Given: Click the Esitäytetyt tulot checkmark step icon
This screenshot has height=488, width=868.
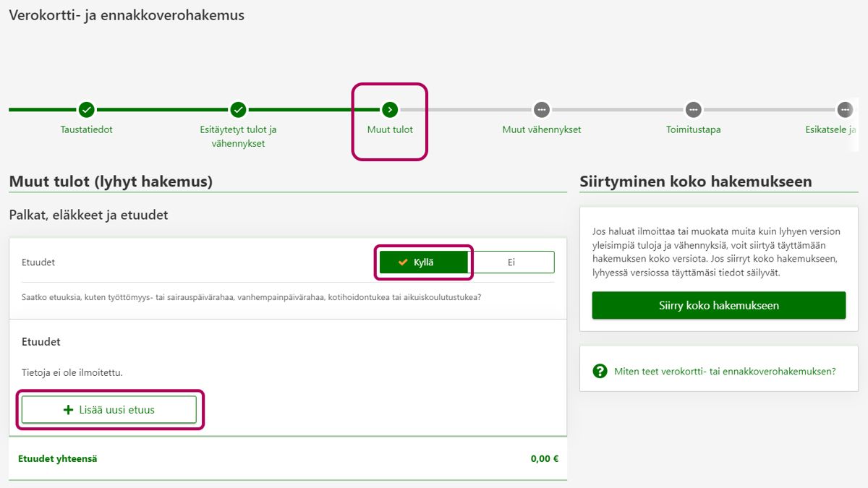Looking at the screenshot, I should (x=238, y=110).
